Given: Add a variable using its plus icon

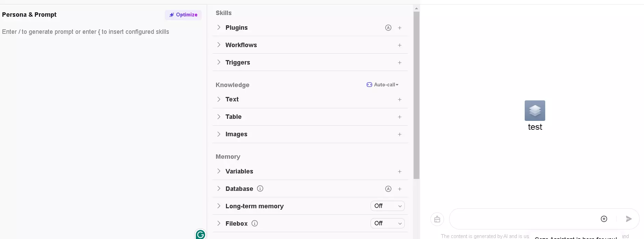Looking at the screenshot, I should pyautogui.click(x=400, y=172).
